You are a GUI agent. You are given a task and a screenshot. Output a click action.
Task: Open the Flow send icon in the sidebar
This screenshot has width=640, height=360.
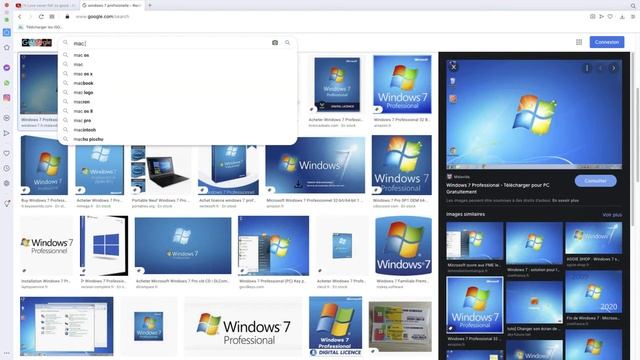(7, 133)
